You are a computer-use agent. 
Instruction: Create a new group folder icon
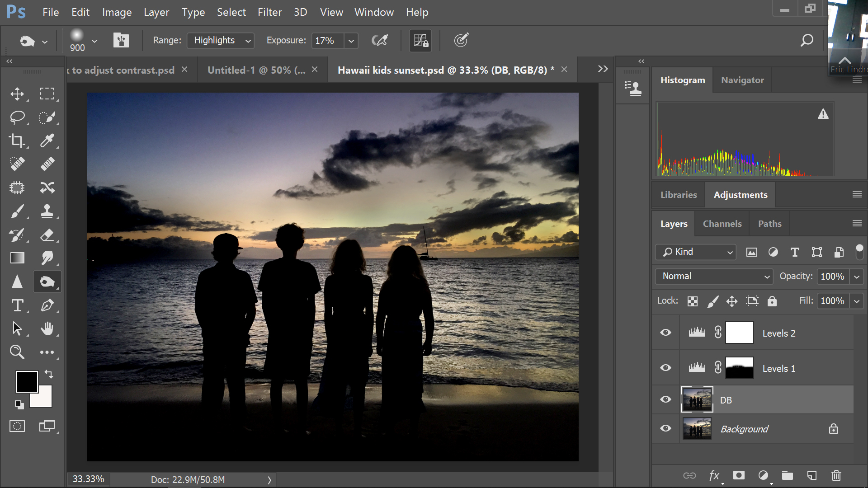(788, 475)
